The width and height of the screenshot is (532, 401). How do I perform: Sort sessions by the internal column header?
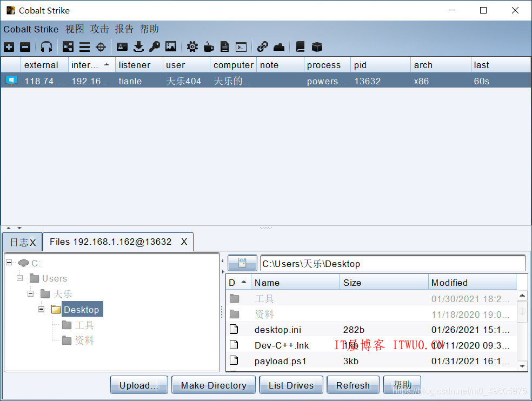click(91, 65)
